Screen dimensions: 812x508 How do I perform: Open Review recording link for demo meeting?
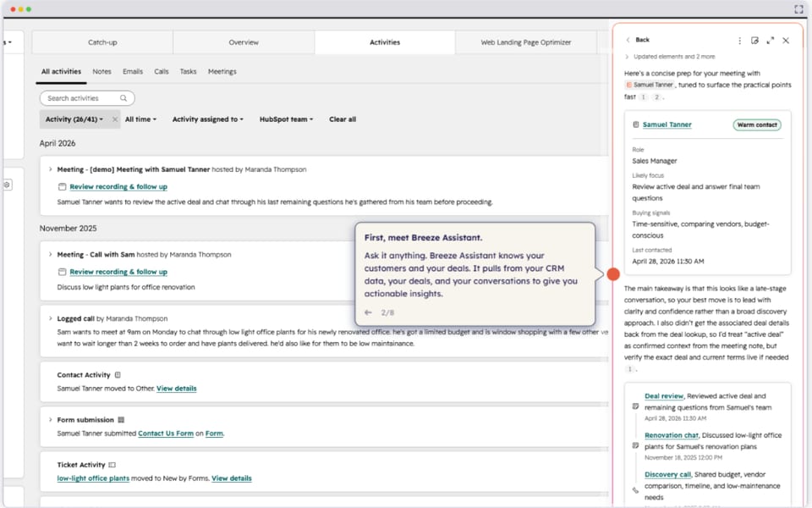[x=118, y=186]
